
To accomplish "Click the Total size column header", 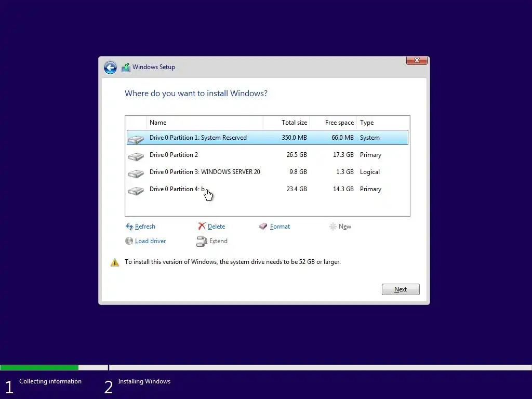I will (x=286, y=123).
